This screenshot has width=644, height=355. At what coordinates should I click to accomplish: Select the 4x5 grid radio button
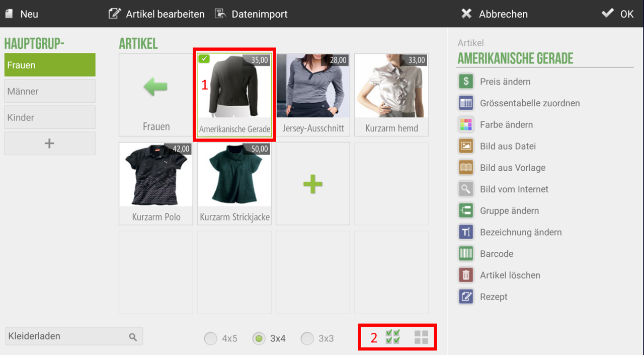(x=210, y=338)
